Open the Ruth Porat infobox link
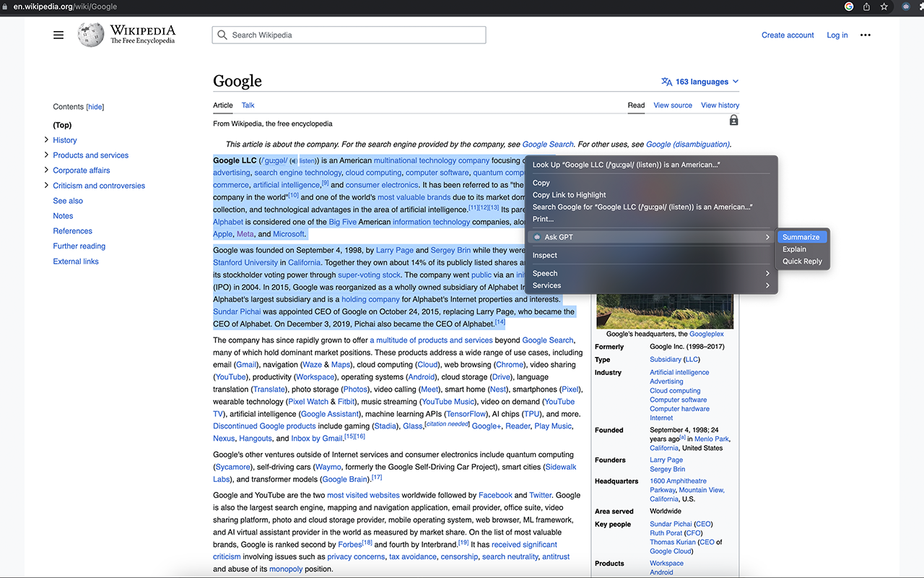 pos(667,533)
